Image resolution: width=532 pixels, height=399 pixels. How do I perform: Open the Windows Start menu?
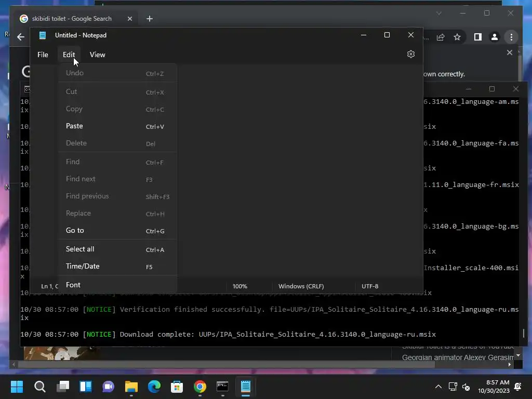point(17,387)
